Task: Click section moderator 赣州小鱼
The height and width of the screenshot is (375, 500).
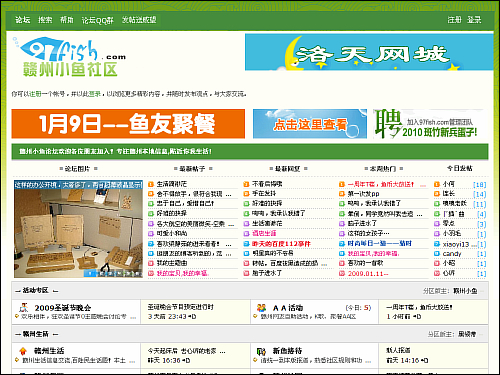Action: tap(465, 291)
